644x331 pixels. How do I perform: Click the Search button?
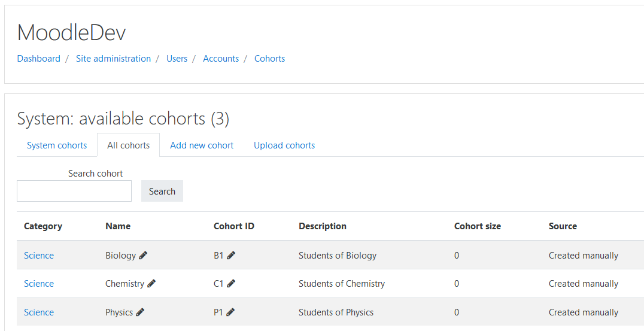coord(162,191)
